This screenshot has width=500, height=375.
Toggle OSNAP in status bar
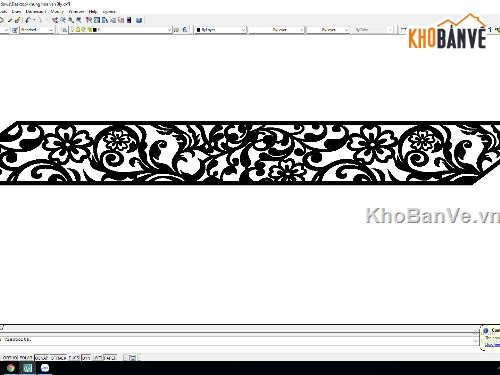click(42, 358)
